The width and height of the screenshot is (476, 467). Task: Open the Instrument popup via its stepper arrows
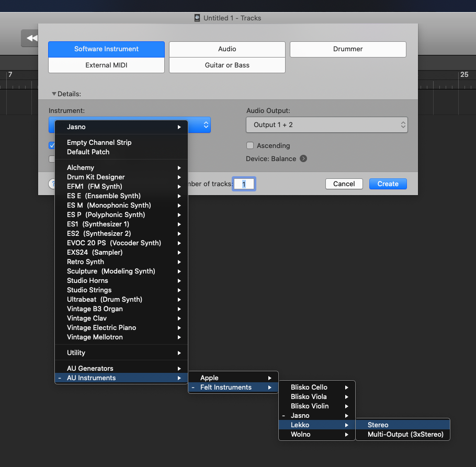(206, 124)
